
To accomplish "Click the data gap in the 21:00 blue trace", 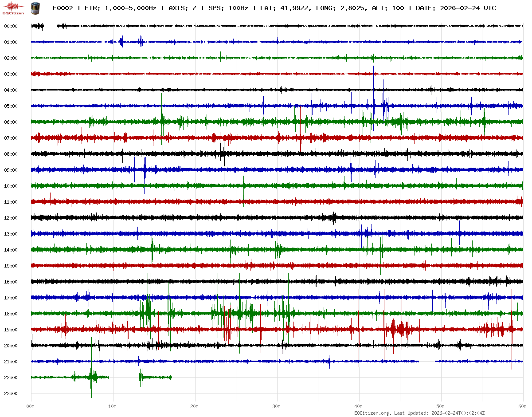I will [426, 362].
